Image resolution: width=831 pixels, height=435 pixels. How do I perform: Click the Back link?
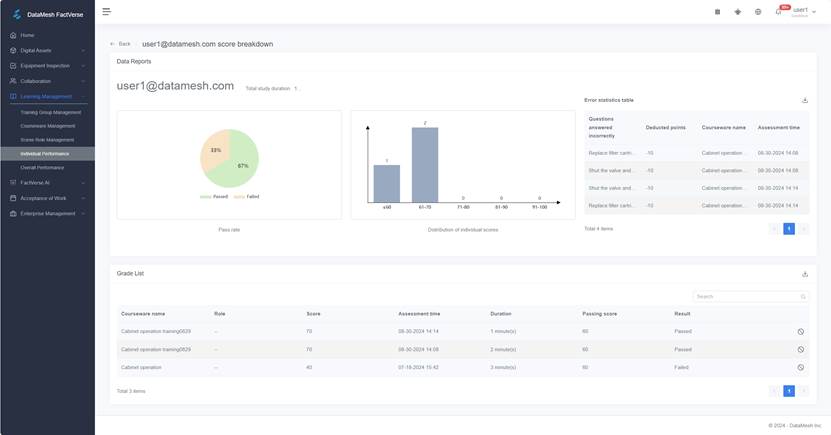[121, 44]
